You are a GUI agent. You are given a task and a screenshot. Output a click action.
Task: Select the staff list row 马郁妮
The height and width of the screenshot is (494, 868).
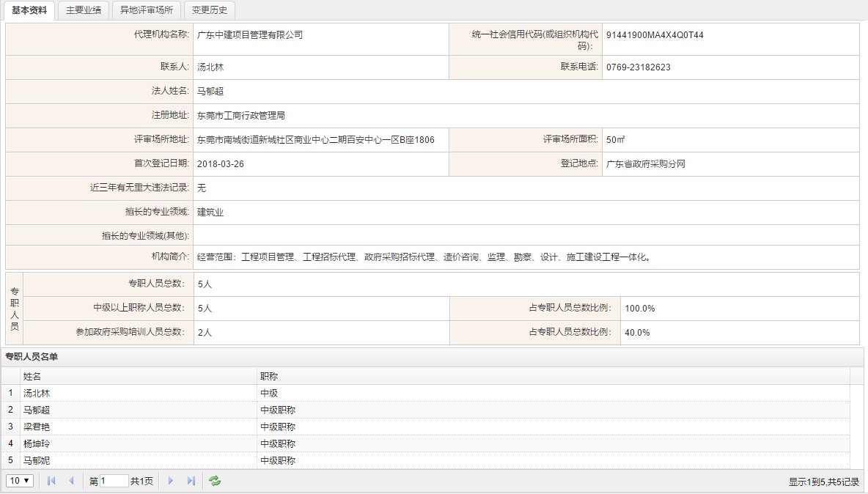(x=425, y=460)
